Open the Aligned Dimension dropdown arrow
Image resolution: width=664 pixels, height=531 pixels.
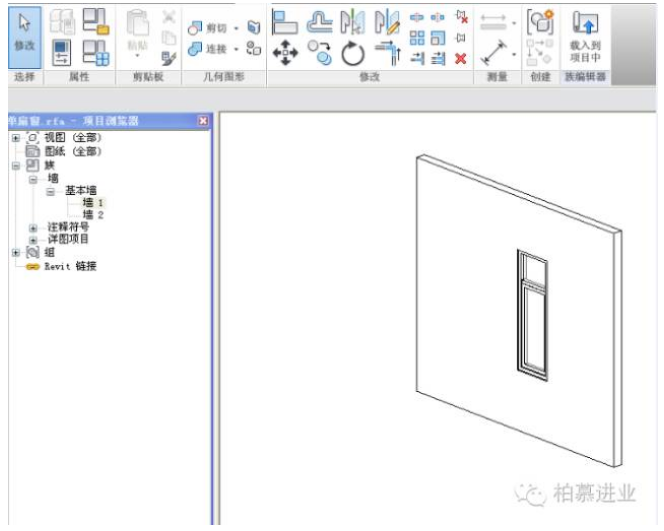pyautogui.click(x=514, y=23)
